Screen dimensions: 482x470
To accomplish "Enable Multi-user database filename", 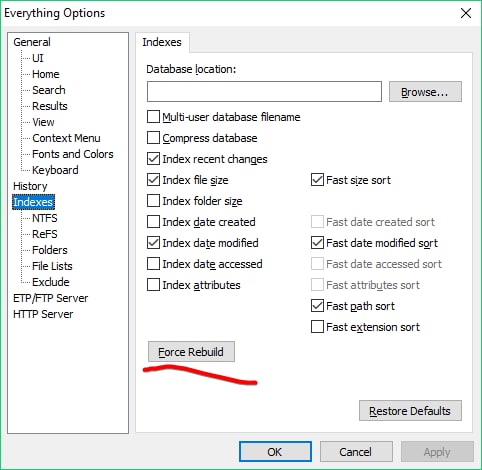I will [153, 117].
